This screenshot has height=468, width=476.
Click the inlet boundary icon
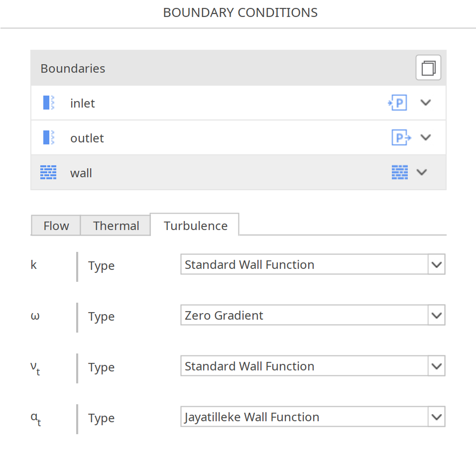[48, 103]
